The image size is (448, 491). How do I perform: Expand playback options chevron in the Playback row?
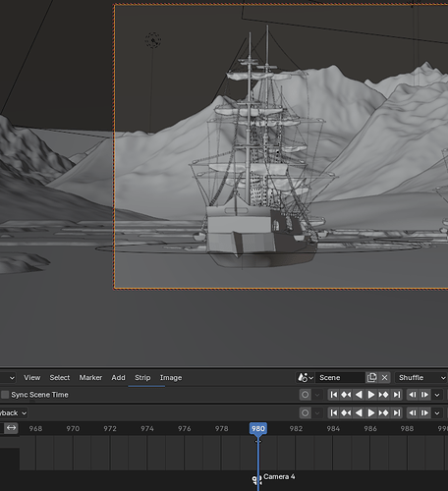(x=437, y=413)
